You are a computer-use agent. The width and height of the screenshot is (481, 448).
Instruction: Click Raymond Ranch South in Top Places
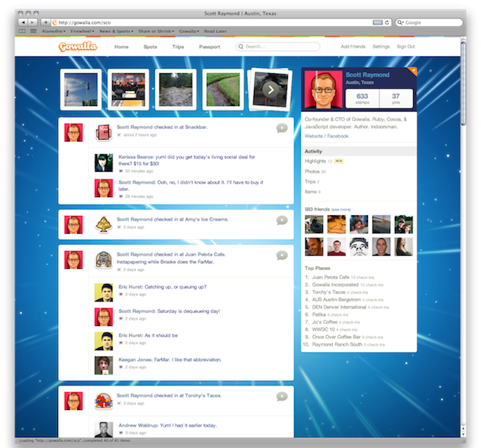[x=337, y=344]
